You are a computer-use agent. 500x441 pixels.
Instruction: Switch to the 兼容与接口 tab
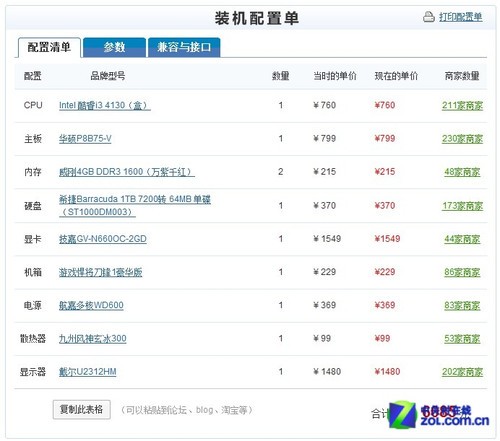coord(184,47)
